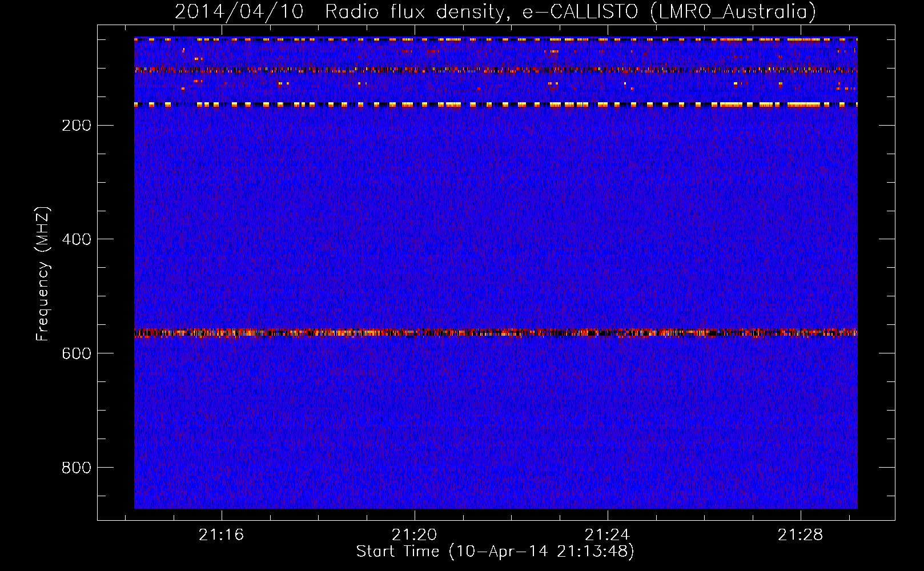Click the yellow-white band just above 200 MHz
Viewport: 924px width, 571px height.
tap(496, 104)
